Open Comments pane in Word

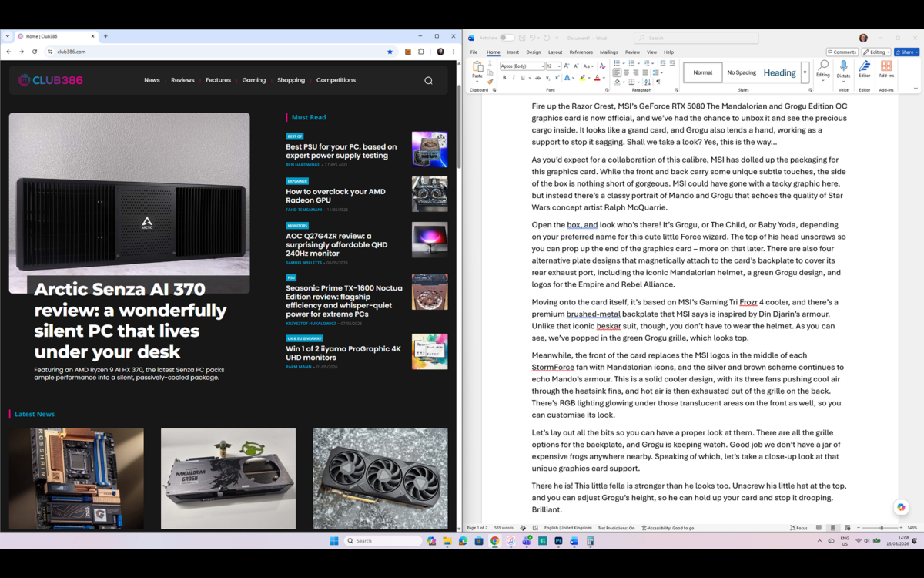[842, 52]
